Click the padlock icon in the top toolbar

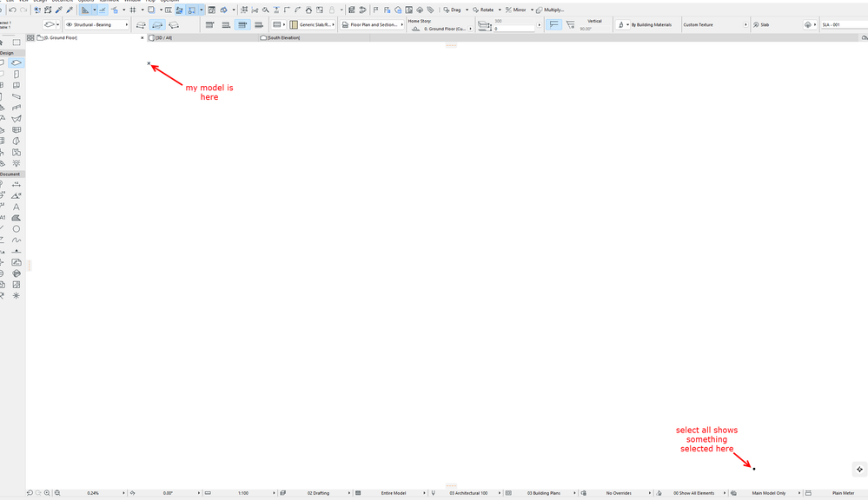[x=332, y=10]
